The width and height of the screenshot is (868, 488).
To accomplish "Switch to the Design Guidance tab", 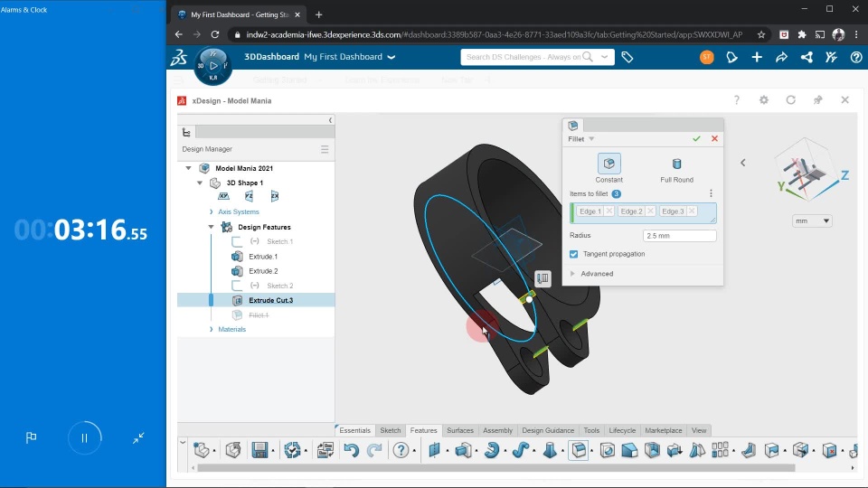I will pyautogui.click(x=548, y=430).
